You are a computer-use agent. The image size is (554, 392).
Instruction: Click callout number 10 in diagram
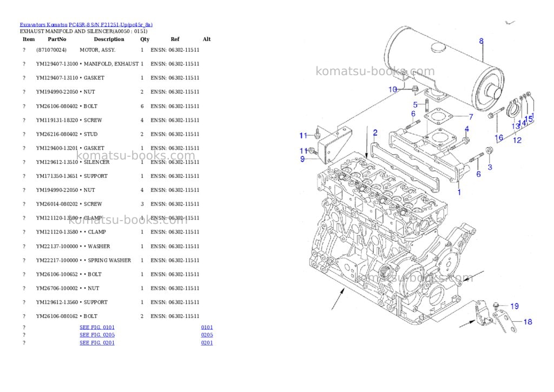click(393, 89)
